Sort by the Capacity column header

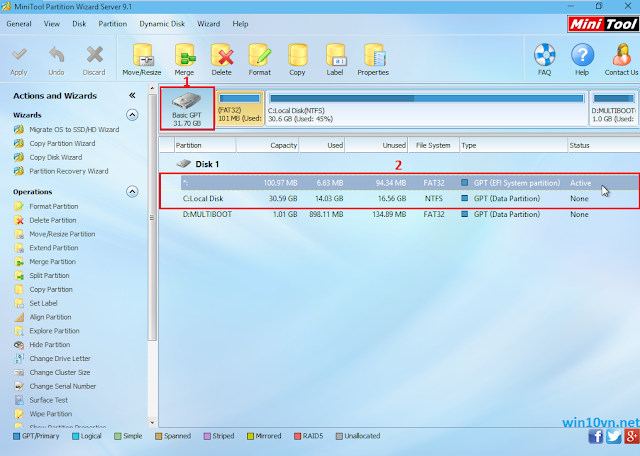coord(267,145)
